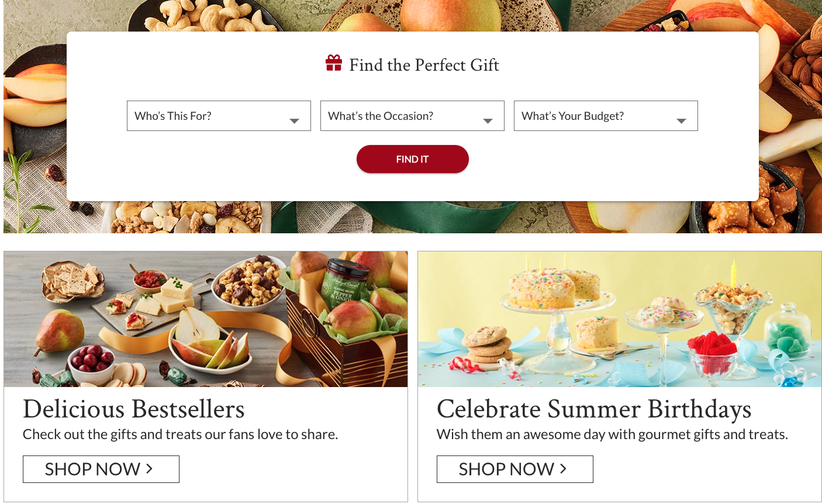Open the Delicious Bestsellers pear gift image

[x=206, y=319]
